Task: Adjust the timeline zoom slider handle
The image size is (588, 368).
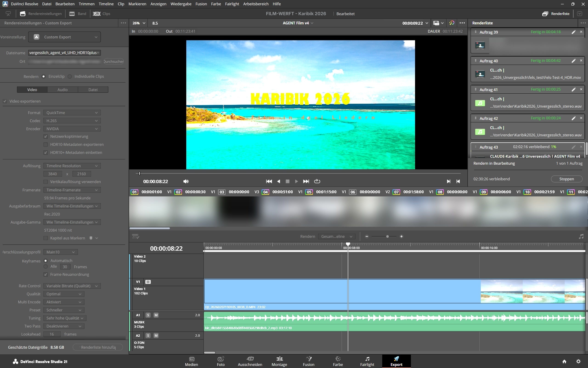Action: pyautogui.click(x=387, y=236)
